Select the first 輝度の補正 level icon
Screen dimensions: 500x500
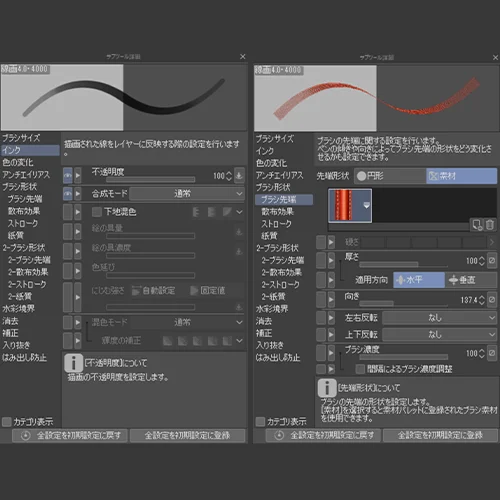click(167, 341)
